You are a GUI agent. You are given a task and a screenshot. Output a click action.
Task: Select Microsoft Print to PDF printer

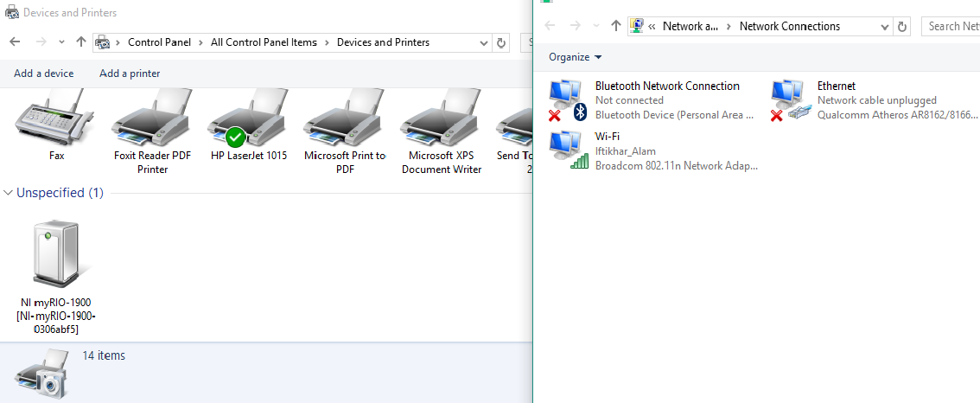click(x=344, y=117)
